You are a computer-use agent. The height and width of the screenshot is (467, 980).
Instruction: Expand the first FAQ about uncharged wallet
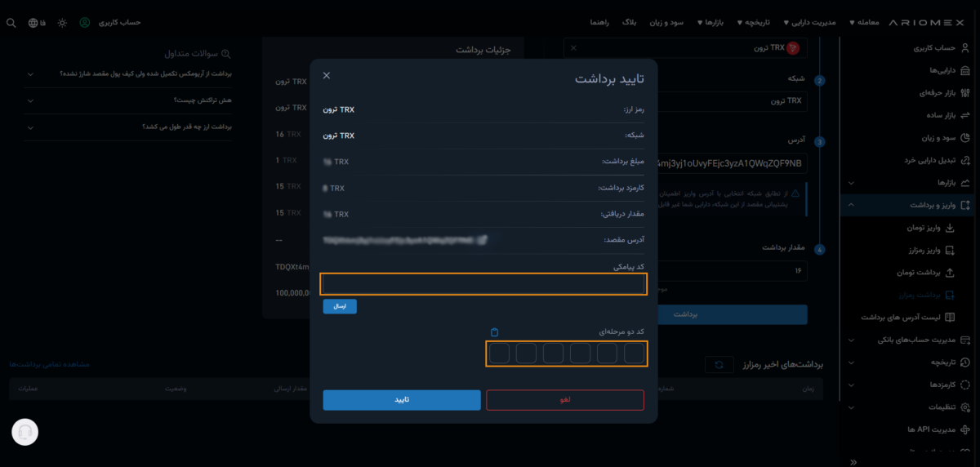click(30, 73)
